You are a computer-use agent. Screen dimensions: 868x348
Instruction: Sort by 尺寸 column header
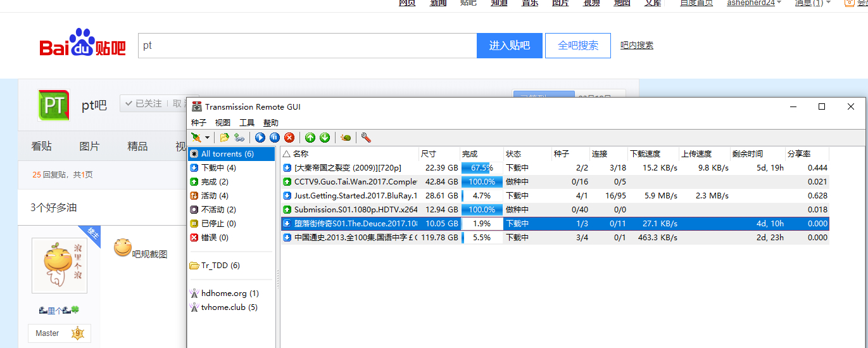[x=439, y=153]
